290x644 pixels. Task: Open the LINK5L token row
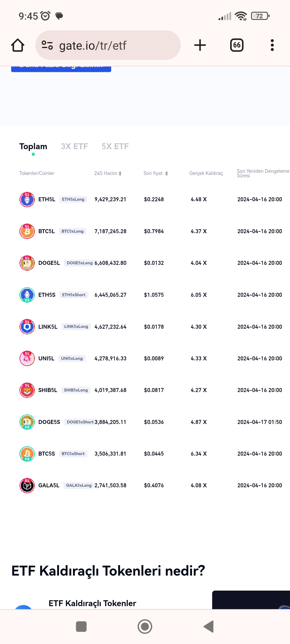[x=151, y=327]
